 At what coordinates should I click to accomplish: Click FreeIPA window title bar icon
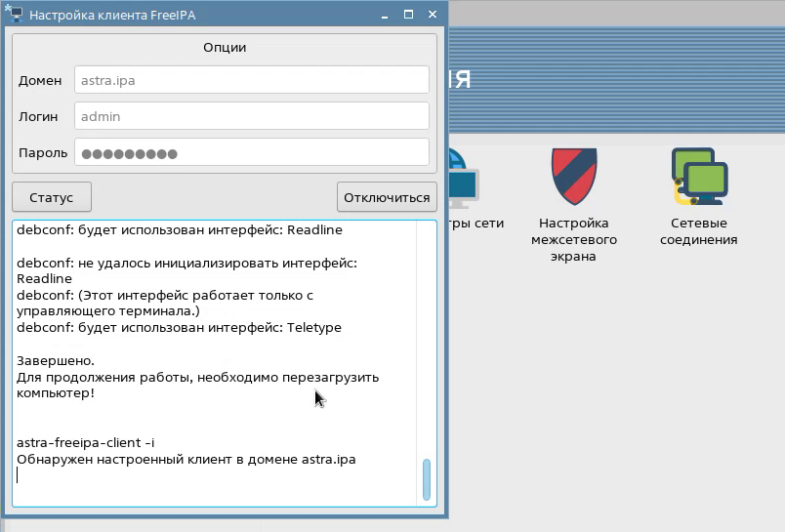click(14, 13)
